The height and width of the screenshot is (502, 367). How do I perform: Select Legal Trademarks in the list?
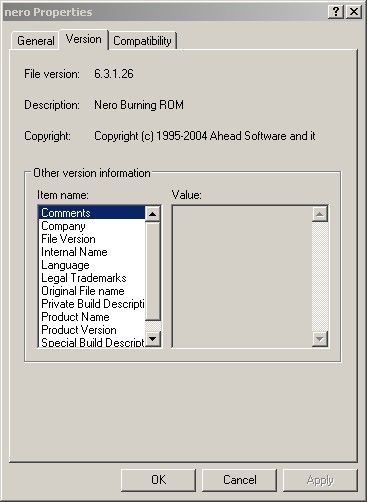[92, 278]
